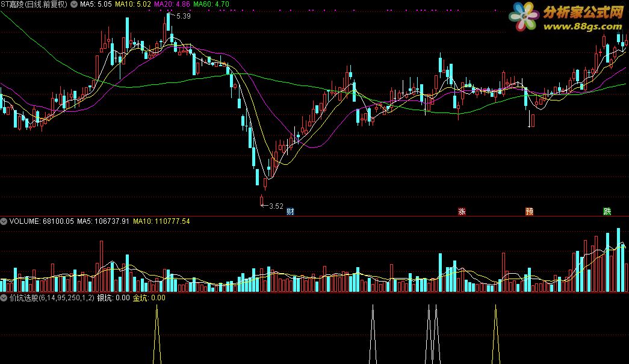Image resolution: width=629 pixels, height=364 pixels.
Task: Click the MA20: 4.86 label
Action: tap(172, 4)
